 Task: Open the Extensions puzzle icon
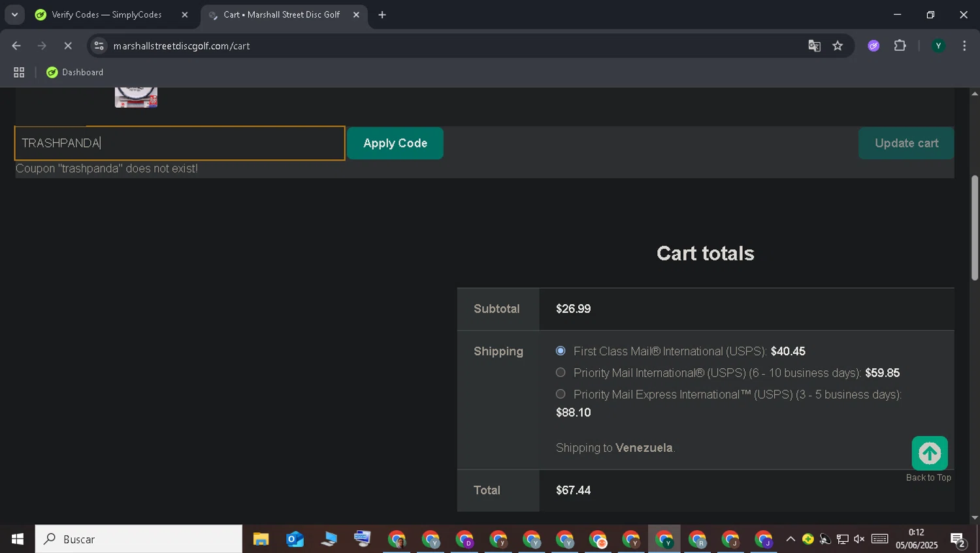(x=900, y=46)
